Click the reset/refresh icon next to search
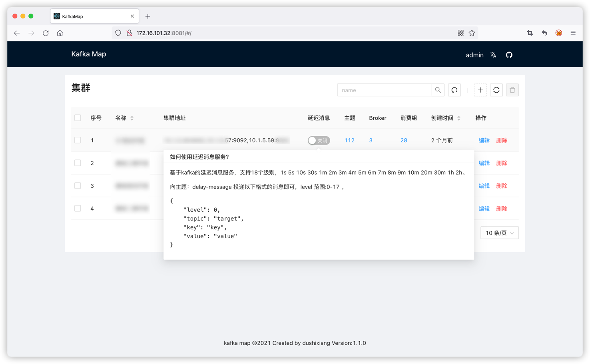Viewport: 590px width, 364px height. click(x=454, y=90)
